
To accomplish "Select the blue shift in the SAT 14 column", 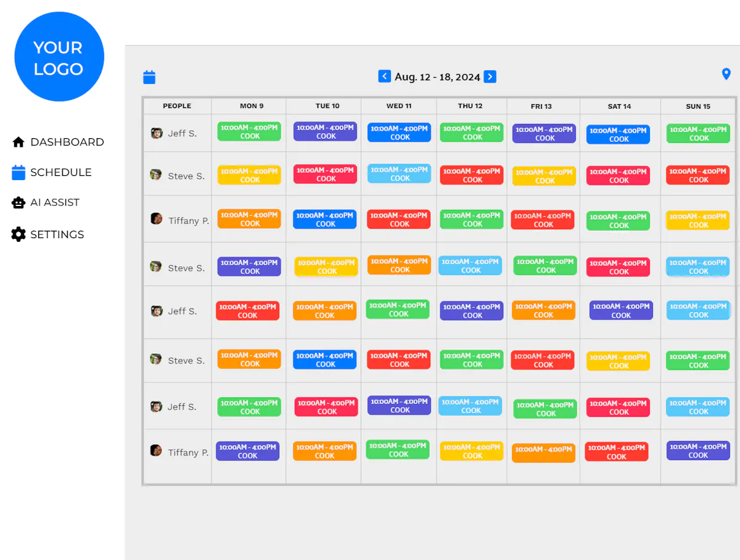I will coord(618,134).
